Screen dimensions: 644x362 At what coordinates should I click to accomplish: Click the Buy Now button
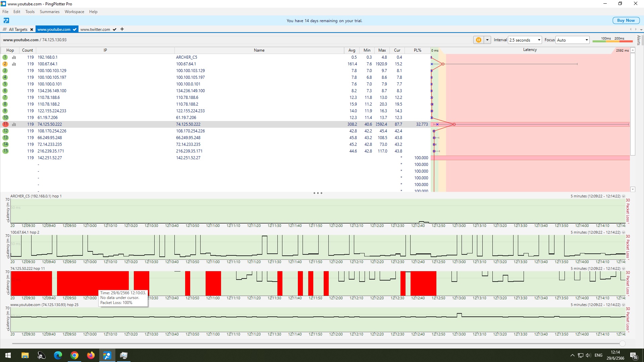tap(626, 20)
